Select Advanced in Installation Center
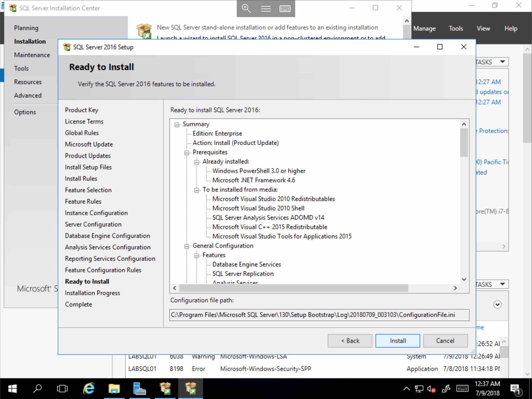This screenshot has height=399, width=532. pos(28,96)
